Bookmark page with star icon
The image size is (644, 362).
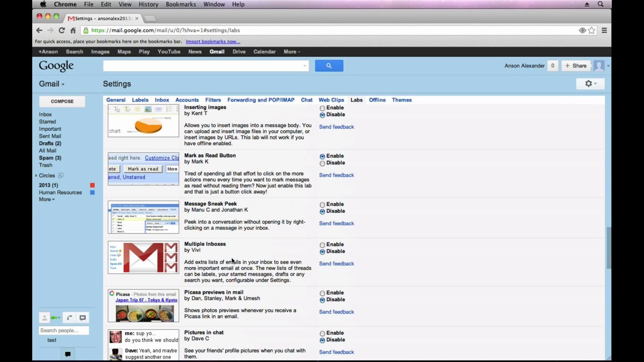pos(592,31)
